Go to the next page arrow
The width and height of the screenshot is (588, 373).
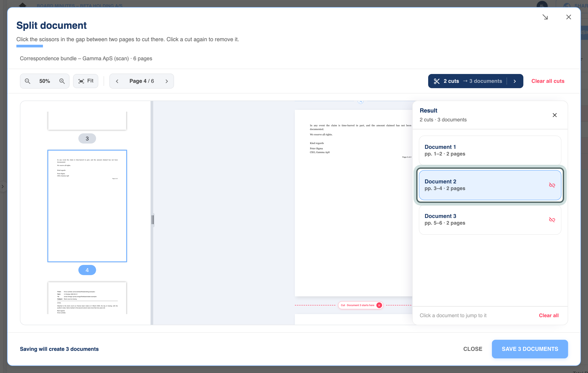[167, 81]
